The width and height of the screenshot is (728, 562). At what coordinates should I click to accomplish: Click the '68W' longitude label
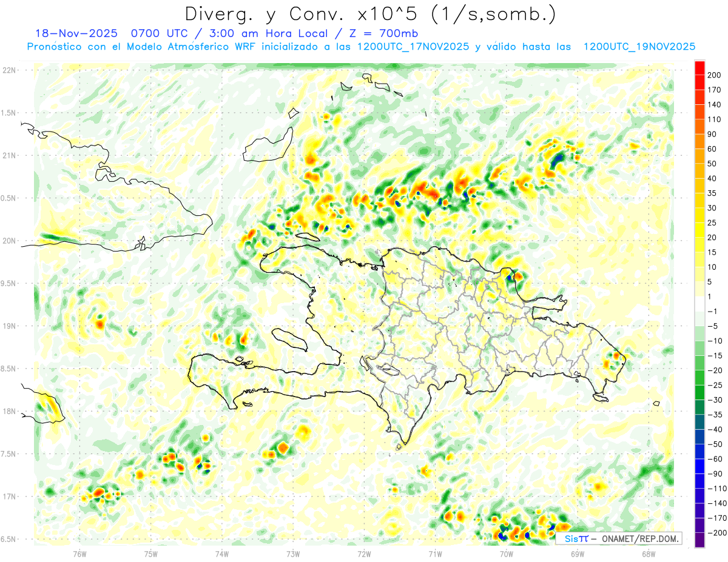pos(649,554)
